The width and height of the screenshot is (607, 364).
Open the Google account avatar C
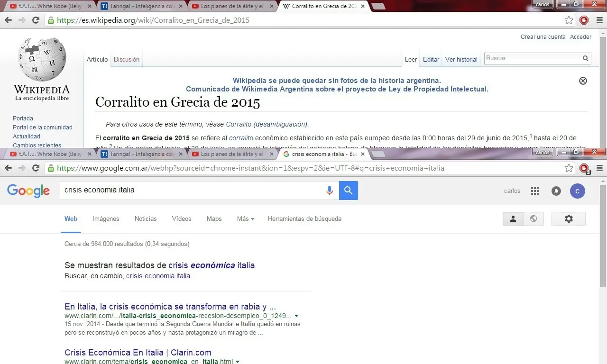click(578, 191)
